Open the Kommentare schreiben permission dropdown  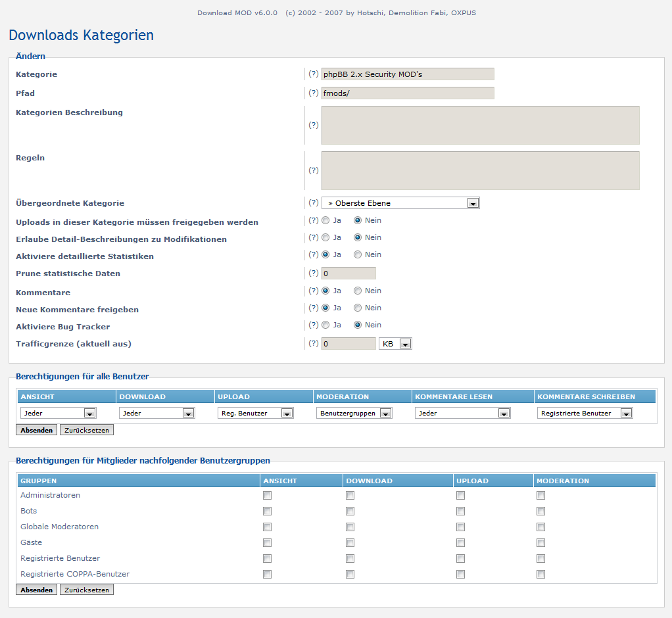click(585, 414)
